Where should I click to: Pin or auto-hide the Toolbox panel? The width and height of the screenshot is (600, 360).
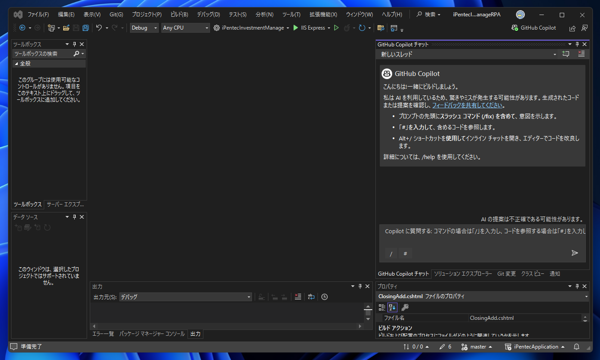pyautogui.click(x=75, y=44)
